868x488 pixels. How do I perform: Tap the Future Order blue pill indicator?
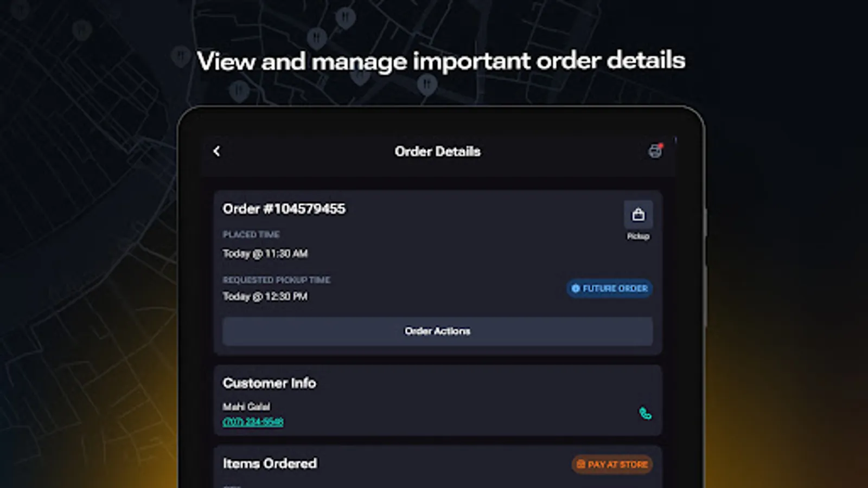coord(609,288)
